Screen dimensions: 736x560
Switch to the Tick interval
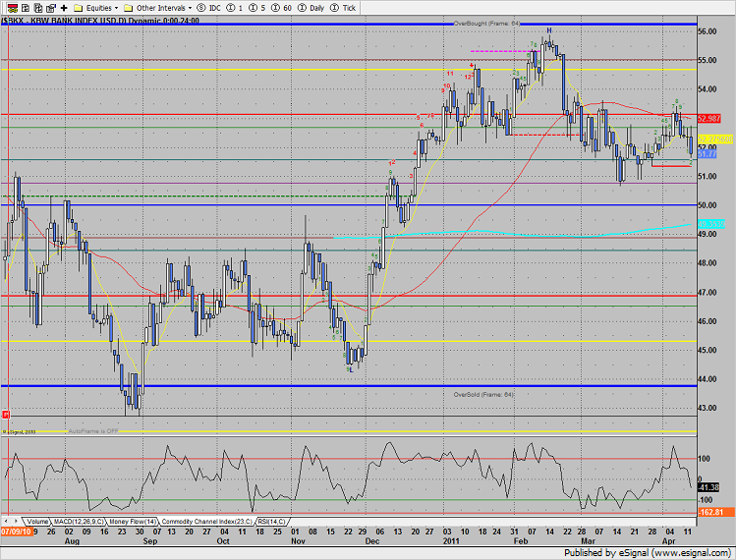coord(343,8)
